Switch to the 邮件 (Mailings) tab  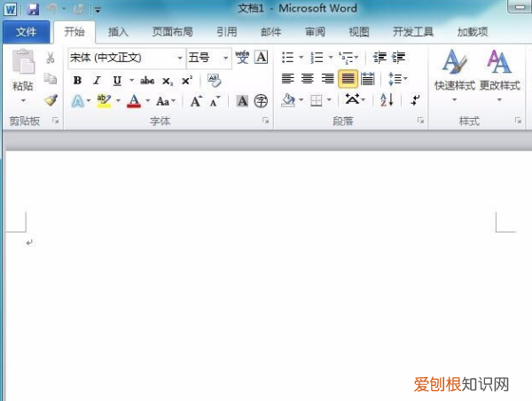pos(270,32)
